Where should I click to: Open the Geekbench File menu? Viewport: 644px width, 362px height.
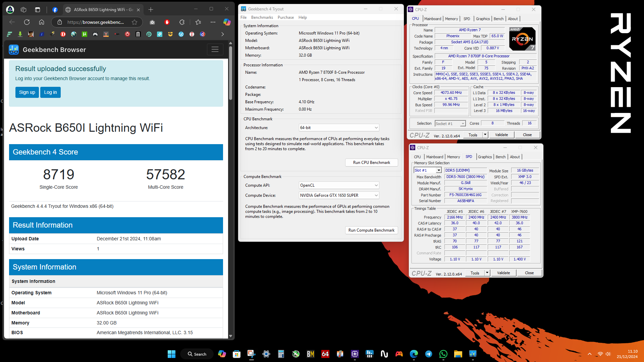coord(244,17)
